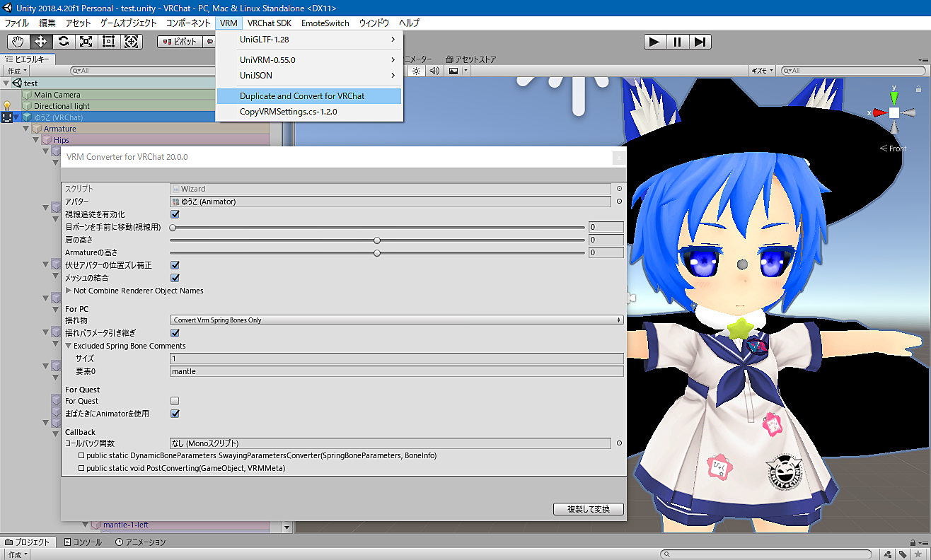The height and width of the screenshot is (560, 931).
Task: Open the ギズモ dropdown in scene view
Action: coord(763,71)
